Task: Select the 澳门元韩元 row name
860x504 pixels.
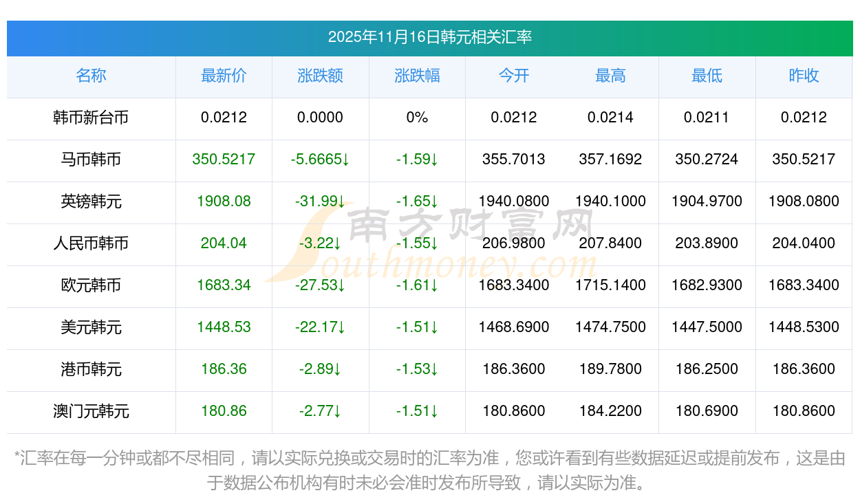Action: [x=91, y=411]
